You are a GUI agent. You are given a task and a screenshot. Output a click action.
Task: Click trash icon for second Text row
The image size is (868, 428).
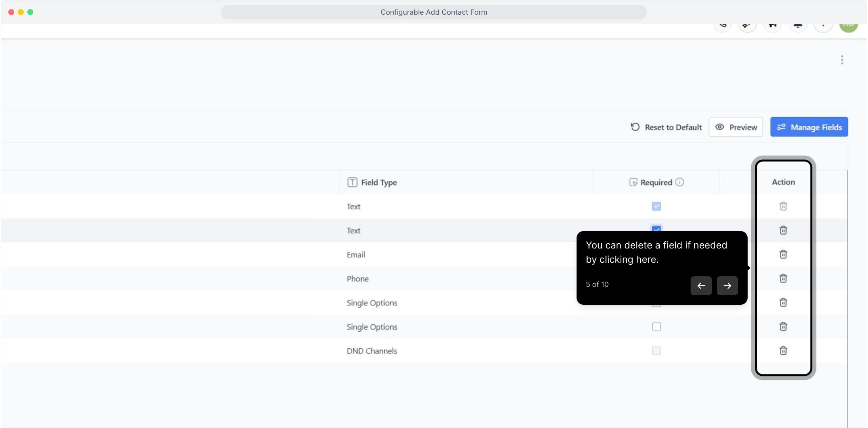tap(783, 230)
